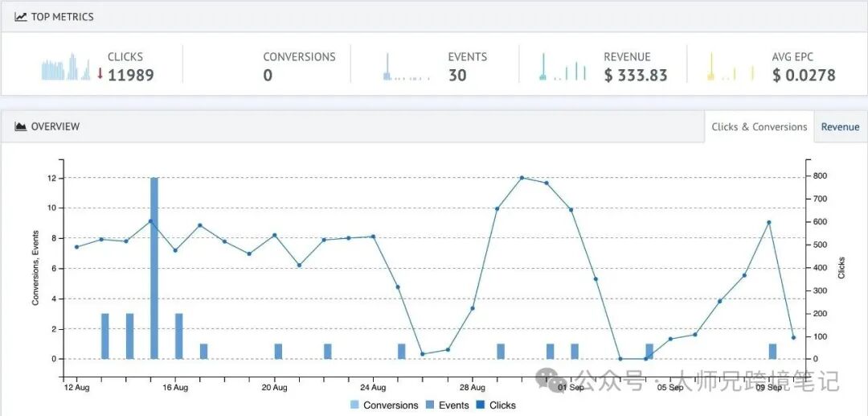Click the red down arrow beside clicks
The image size is (868, 416).
point(100,73)
